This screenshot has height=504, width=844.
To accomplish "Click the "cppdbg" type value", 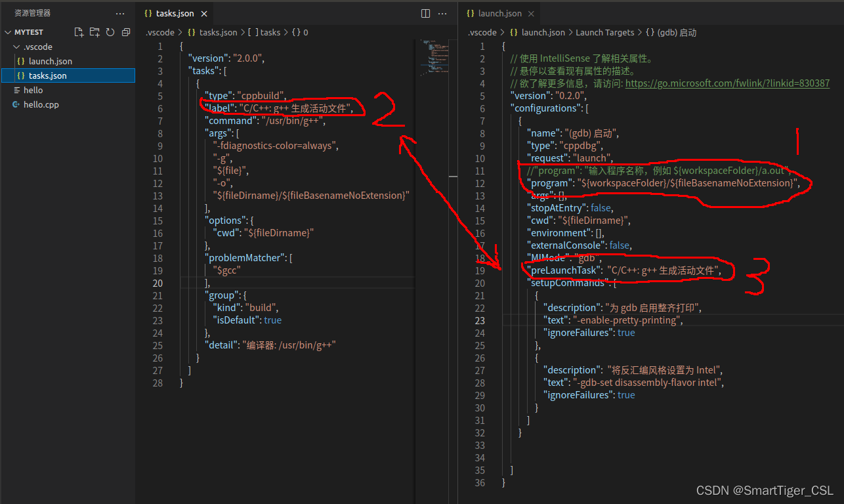I will (x=581, y=146).
